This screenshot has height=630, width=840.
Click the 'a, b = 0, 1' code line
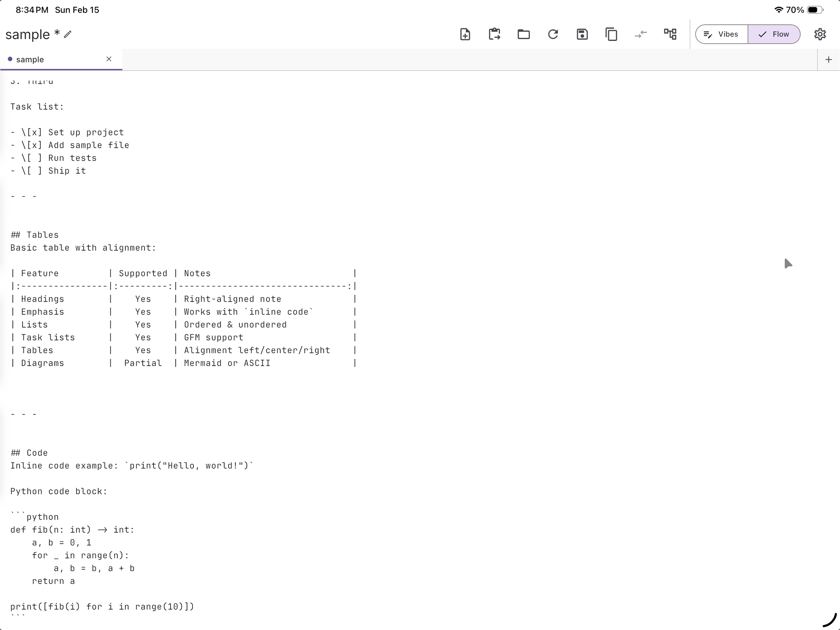[x=61, y=543]
